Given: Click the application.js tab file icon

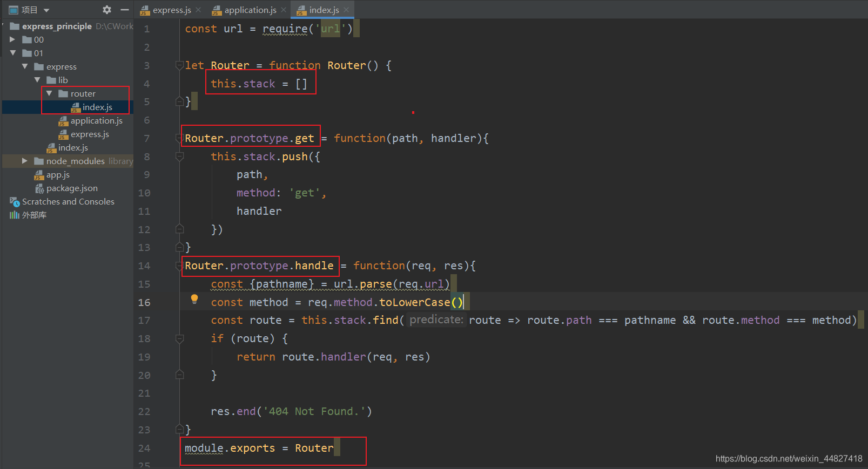Looking at the screenshot, I should (x=217, y=10).
